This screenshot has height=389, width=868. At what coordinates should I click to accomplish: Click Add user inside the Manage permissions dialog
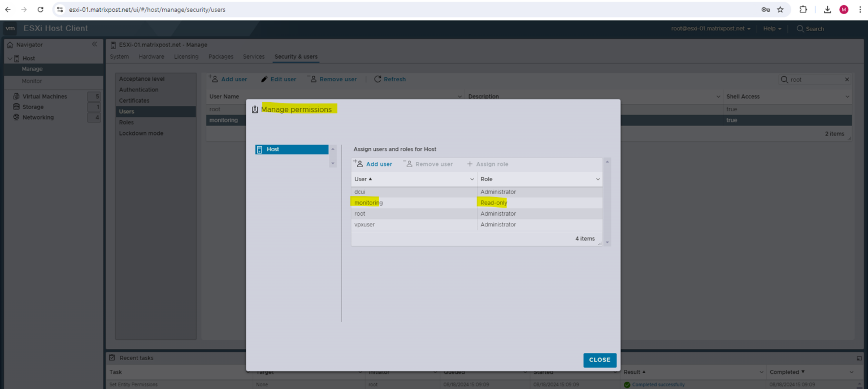point(374,164)
